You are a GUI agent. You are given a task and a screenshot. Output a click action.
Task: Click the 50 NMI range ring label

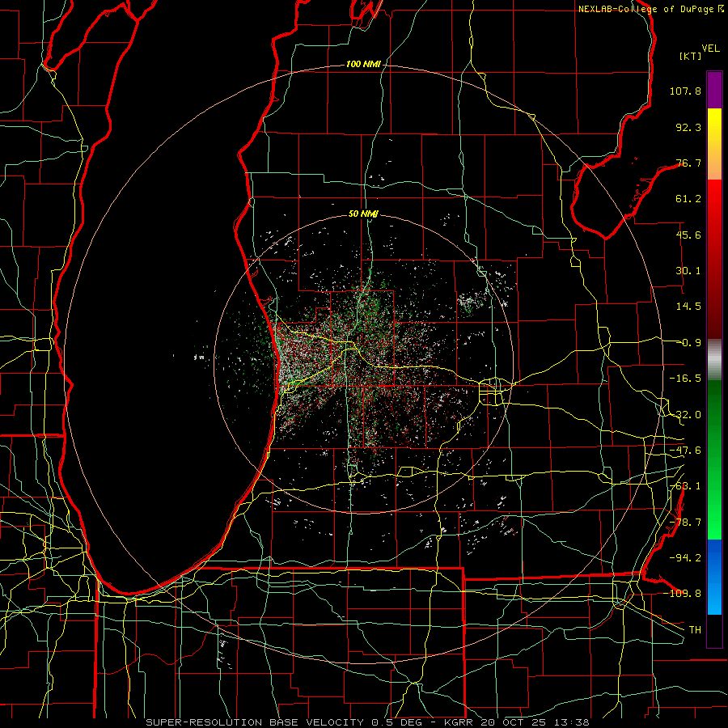pos(363,214)
